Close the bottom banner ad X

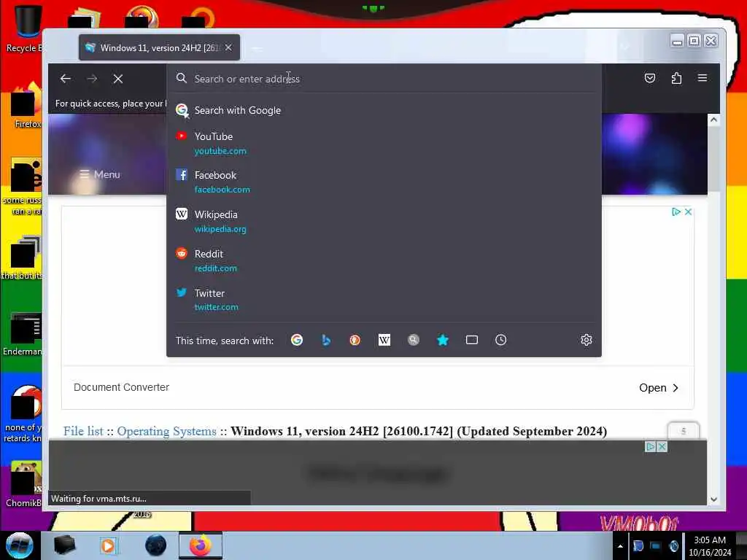click(662, 447)
